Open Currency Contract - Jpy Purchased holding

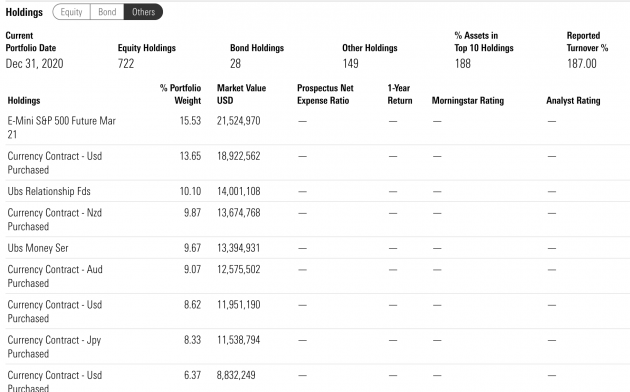[x=54, y=347]
